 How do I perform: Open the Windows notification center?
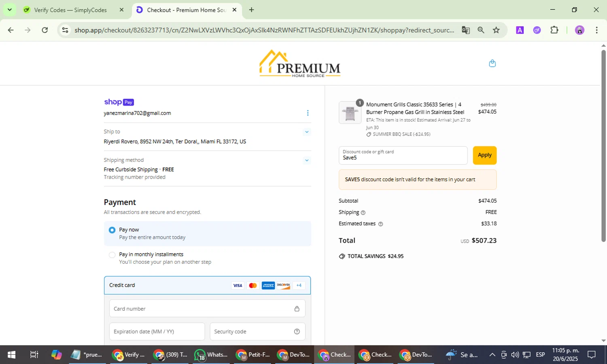tap(592, 355)
